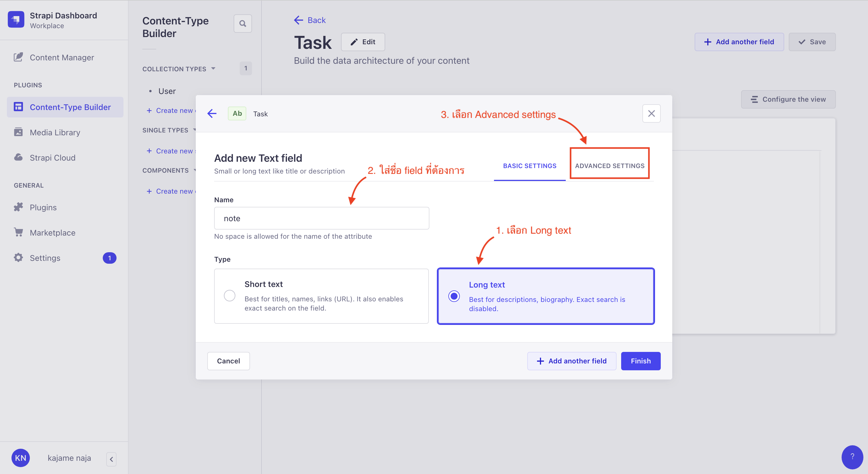The width and height of the screenshot is (868, 474).
Task: Click the Cancel button in dialog
Action: point(228,361)
